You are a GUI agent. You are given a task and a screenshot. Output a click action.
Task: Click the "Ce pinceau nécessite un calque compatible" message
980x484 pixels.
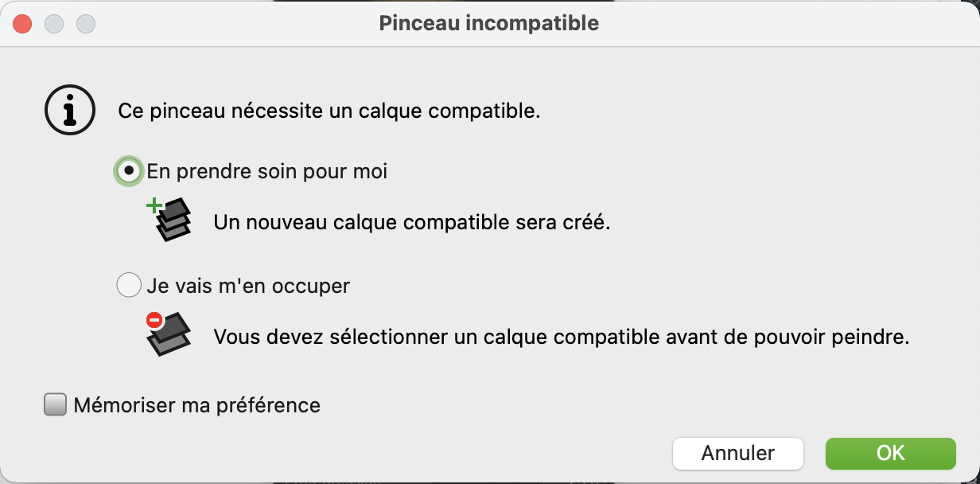329,111
